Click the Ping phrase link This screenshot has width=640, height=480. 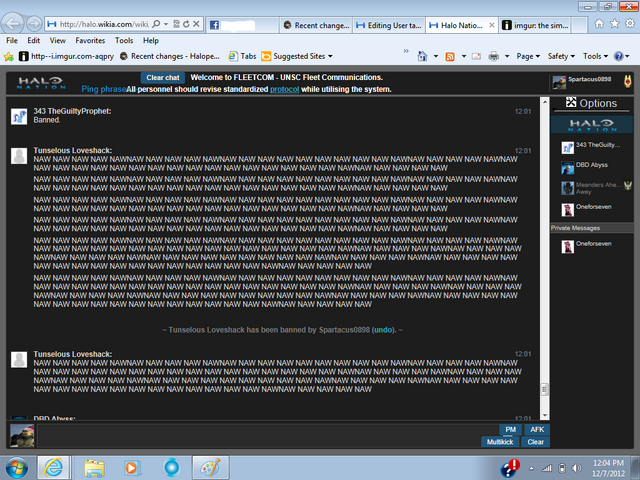click(x=104, y=89)
